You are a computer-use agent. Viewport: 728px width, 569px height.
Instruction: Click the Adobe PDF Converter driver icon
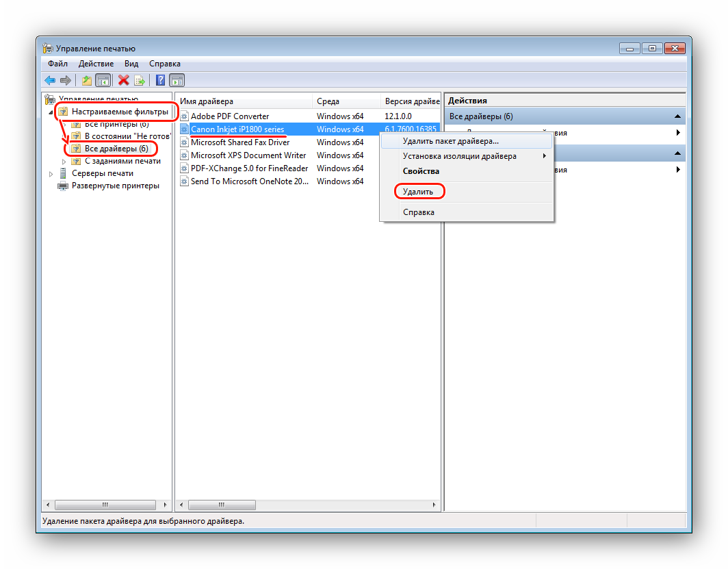184,116
